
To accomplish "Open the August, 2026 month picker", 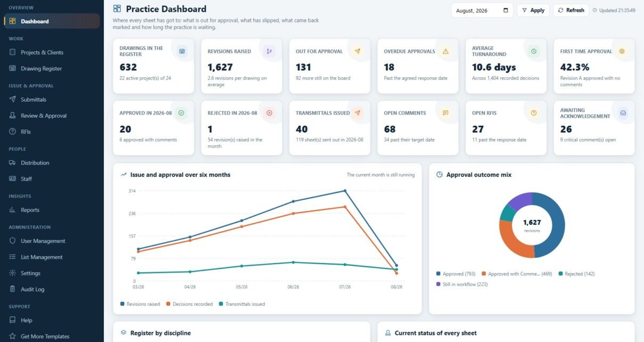I will tap(482, 10).
